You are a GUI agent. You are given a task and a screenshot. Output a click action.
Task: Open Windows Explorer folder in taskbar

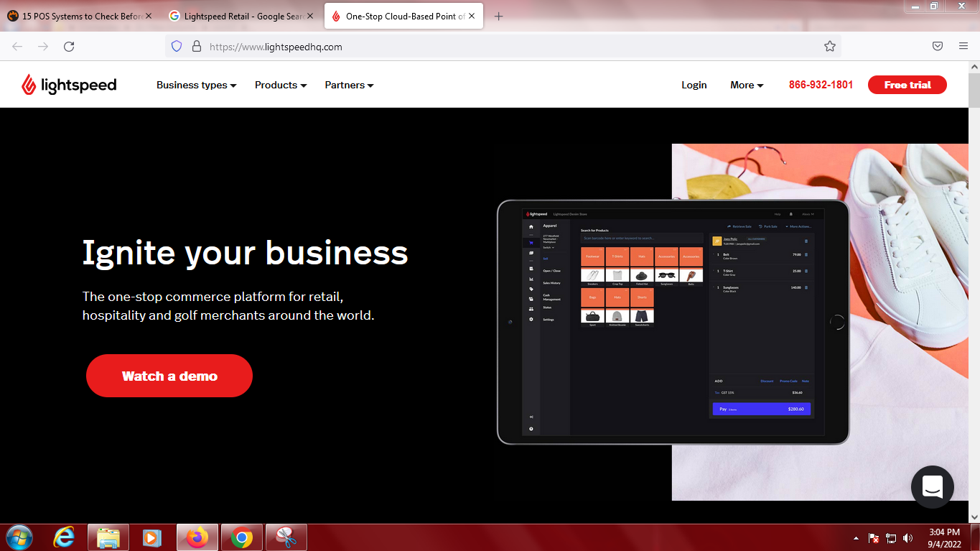(108, 537)
